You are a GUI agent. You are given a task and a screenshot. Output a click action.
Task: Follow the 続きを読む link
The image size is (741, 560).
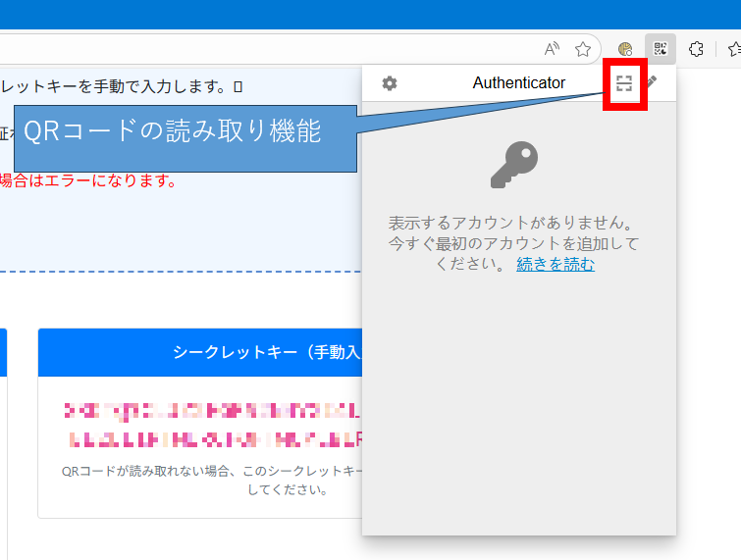click(x=555, y=264)
